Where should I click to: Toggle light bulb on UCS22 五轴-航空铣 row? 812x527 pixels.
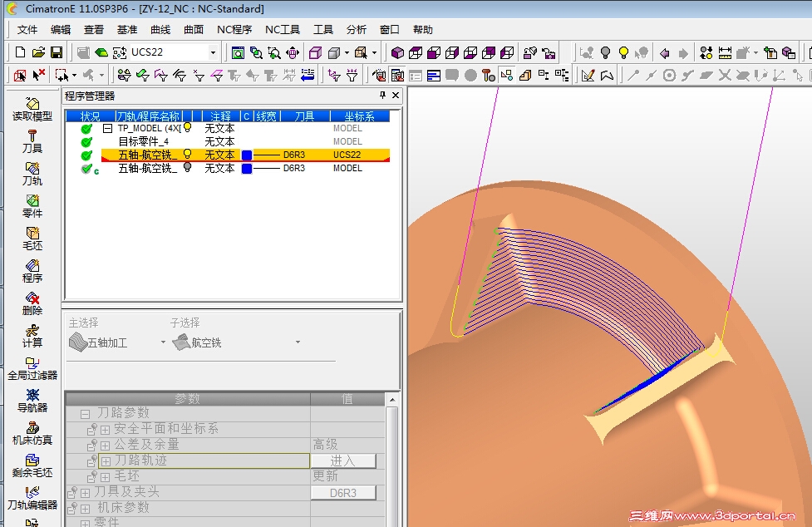pos(188,155)
